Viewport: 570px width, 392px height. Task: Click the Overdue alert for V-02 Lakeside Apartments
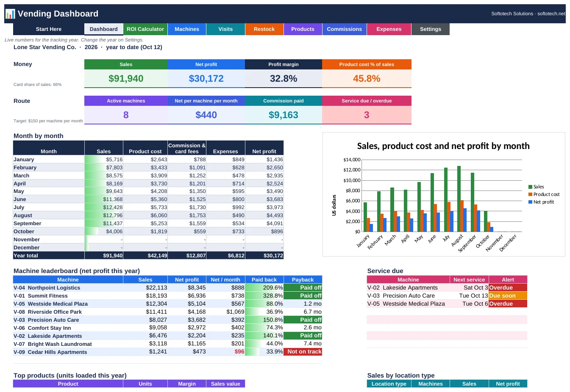508,288
